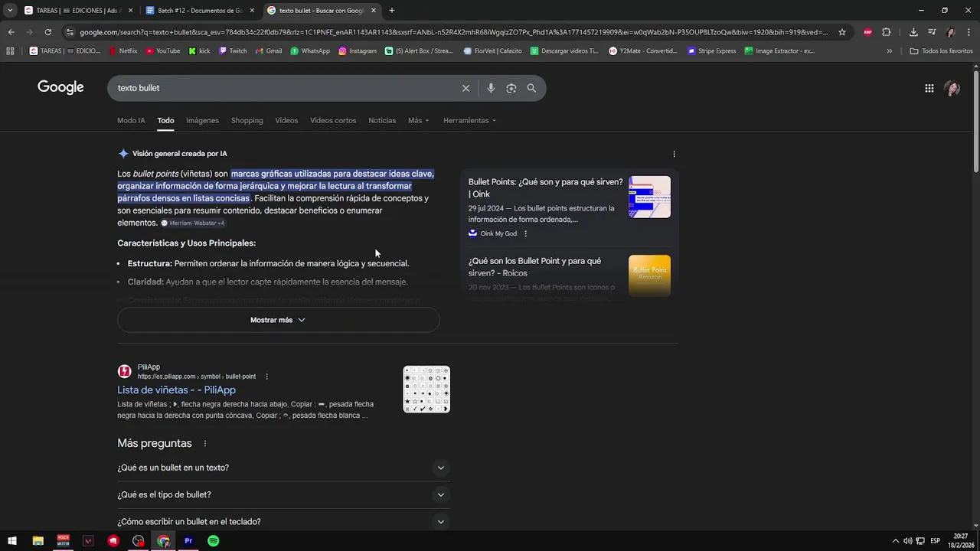Open the 'Todos los favoritos' folder
This screenshot has width=980, height=551.
941,51
